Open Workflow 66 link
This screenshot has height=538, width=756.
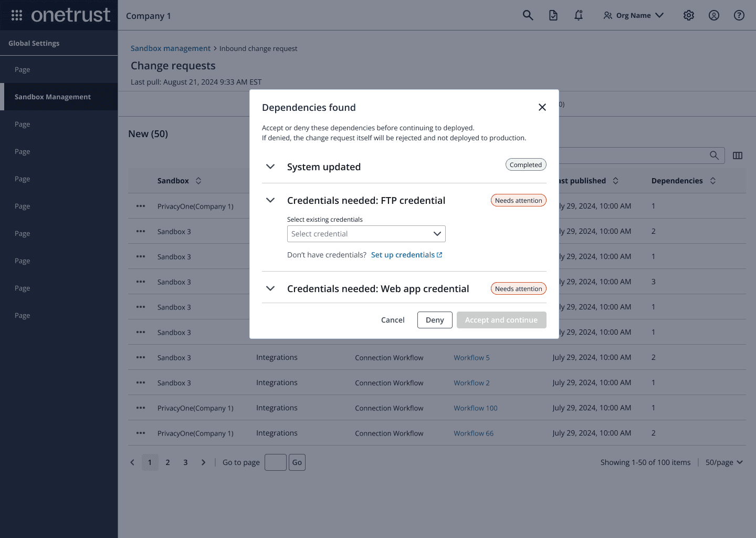coord(474,433)
